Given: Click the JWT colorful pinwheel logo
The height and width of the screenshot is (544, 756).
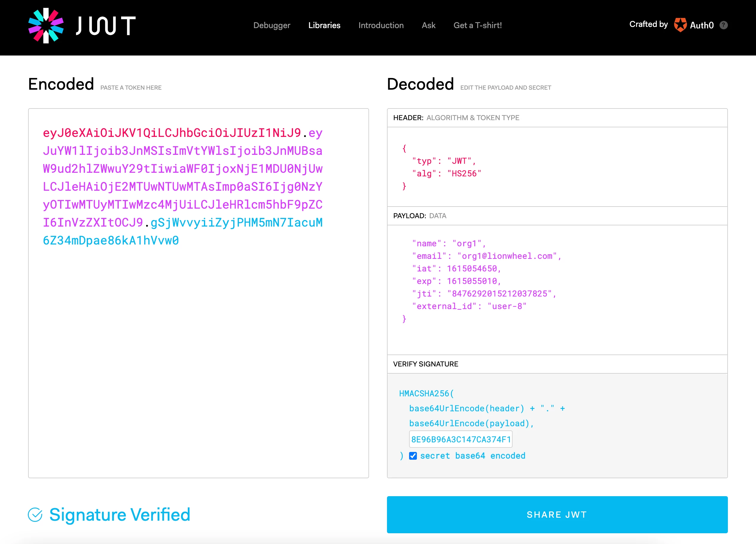Looking at the screenshot, I should pos(46,26).
